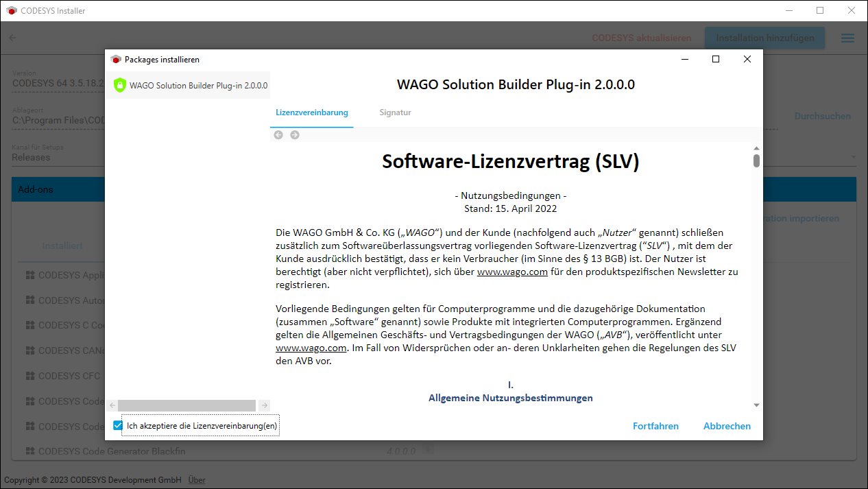Close the Packages installieren dialog
Screen dimensions: 868x489
point(747,59)
